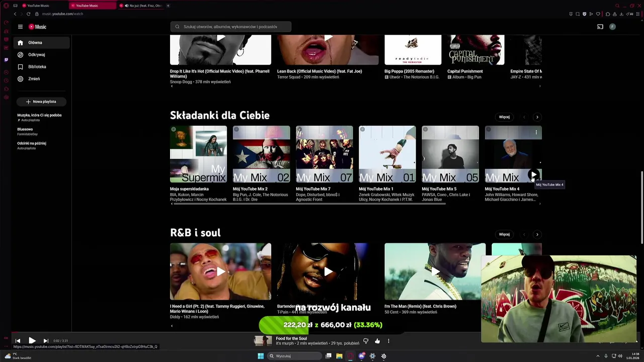Screen dimensions: 644x362
Task: Open options menu on My Mix 4 card
Action: point(536,132)
